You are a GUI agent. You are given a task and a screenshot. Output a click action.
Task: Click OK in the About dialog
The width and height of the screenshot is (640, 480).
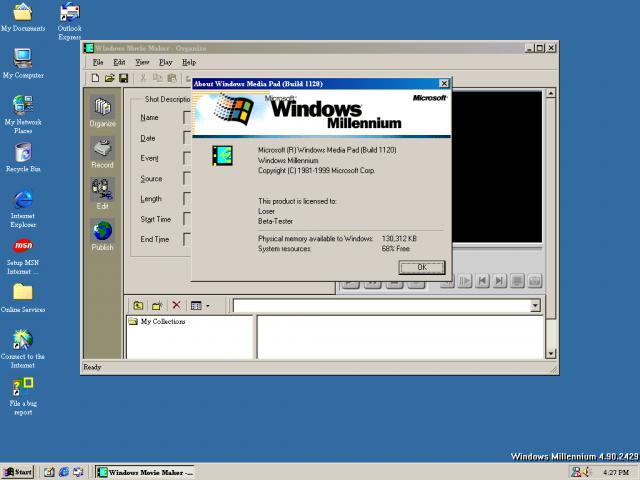(x=422, y=267)
